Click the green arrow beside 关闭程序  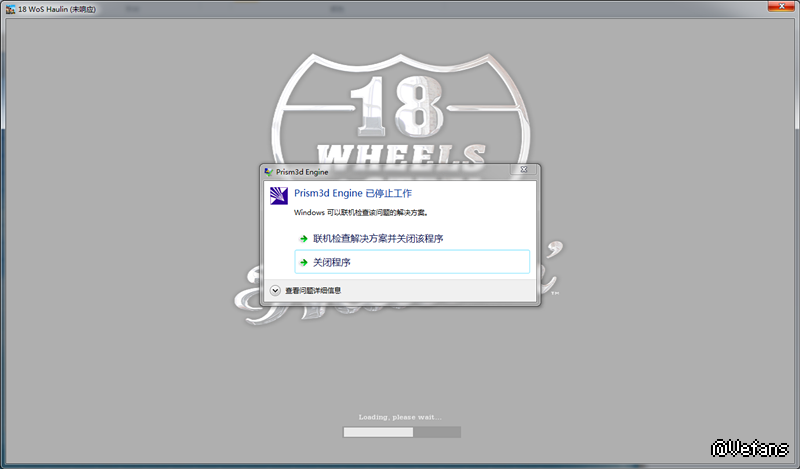(x=304, y=262)
